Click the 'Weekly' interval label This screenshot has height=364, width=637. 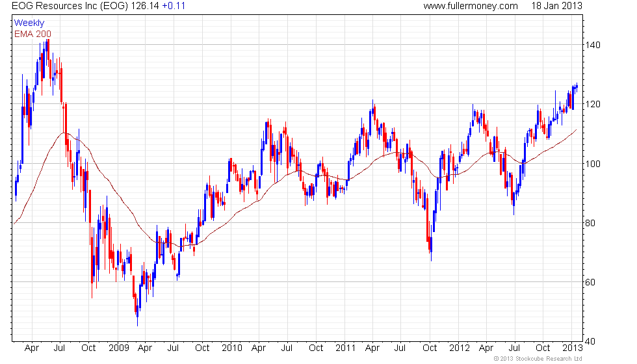(29, 23)
